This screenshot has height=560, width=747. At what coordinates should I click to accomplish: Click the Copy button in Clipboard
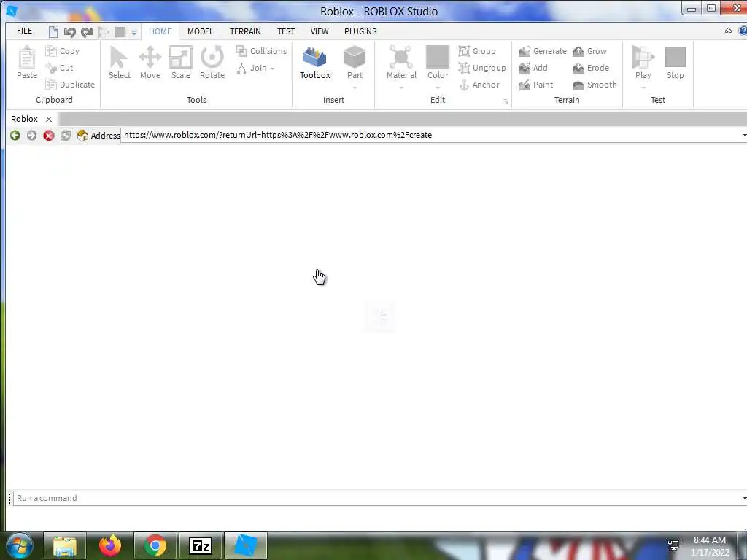click(x=63, y=51)
